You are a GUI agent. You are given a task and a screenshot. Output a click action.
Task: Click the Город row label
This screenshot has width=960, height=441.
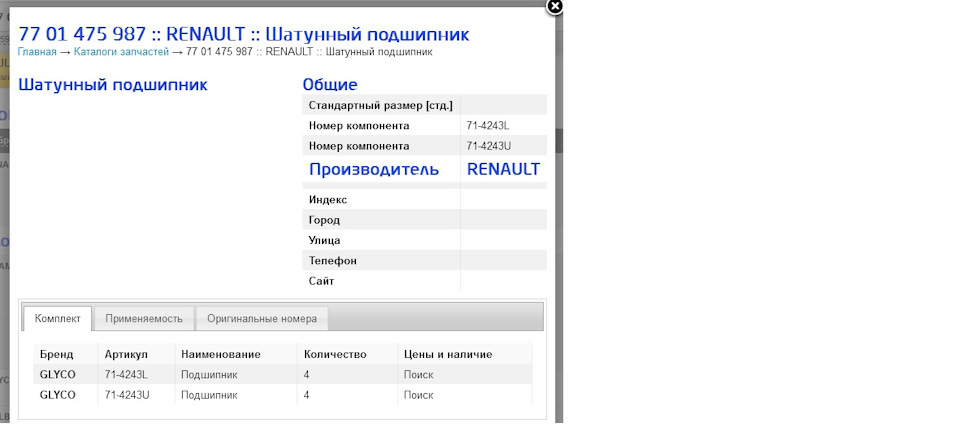[324, 220]
